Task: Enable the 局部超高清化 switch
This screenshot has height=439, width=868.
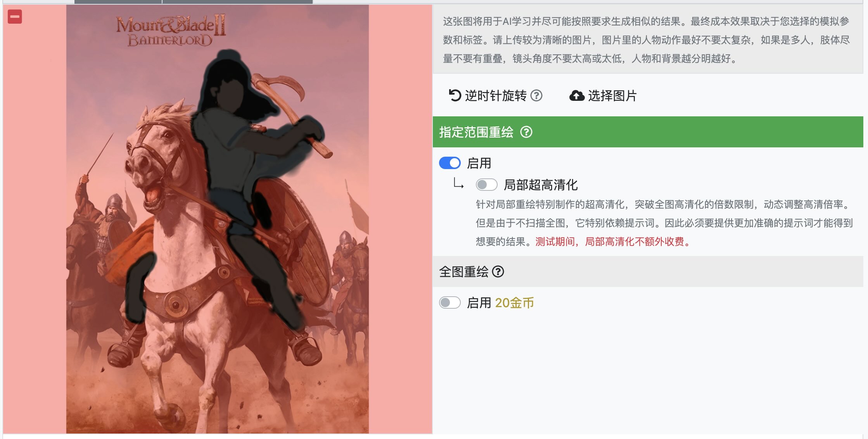Action: [487, 185]
